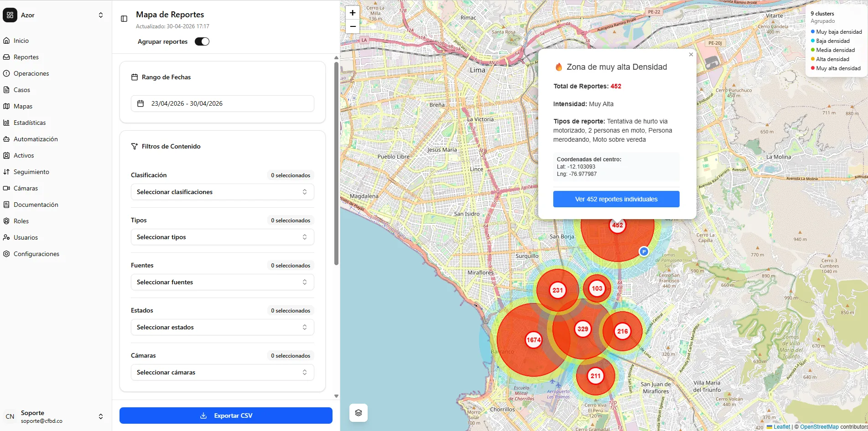This screenshot has width=868, height=431.
Task: Open the Azor workspace switcher chevron
Action: point(101,15)
